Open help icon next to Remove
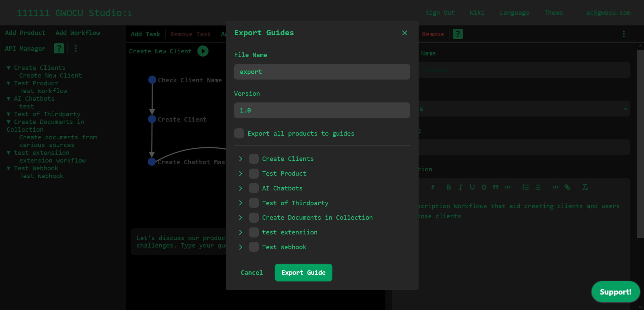 click(x=458, y=34)
